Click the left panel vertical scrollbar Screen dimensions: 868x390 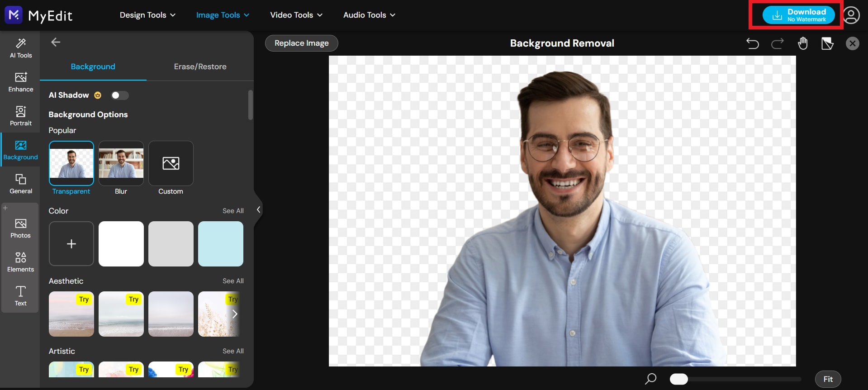(x=251, y=105)
